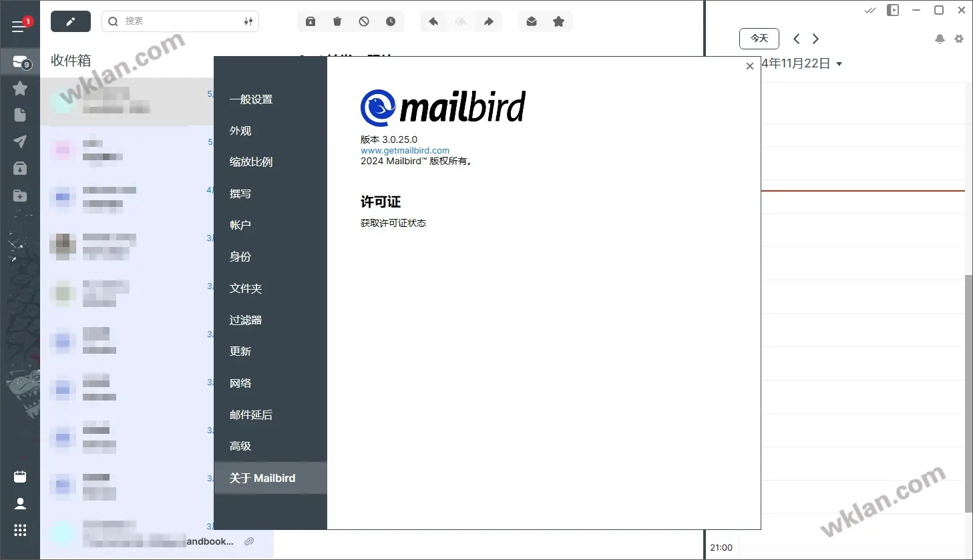Click the calendar notification bell icon
The image size is (973, 560).
click(940, 39)
